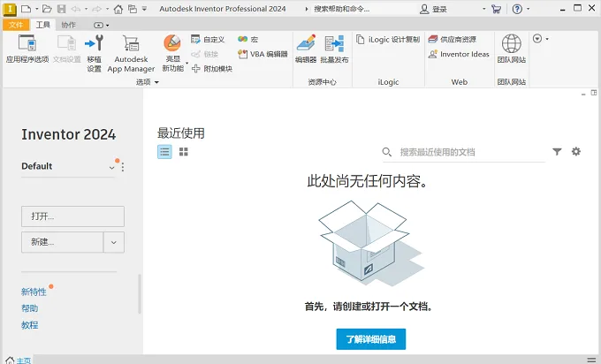Open 宏 macros tool
Screen dimensions: 601x364
248,39
